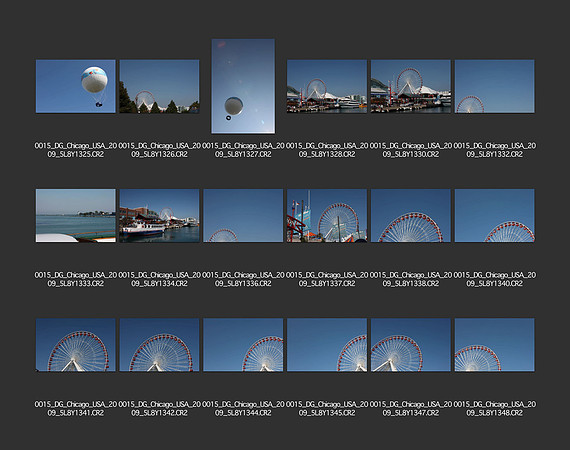Click filename ending SL8Y1348.CR2

494,409
